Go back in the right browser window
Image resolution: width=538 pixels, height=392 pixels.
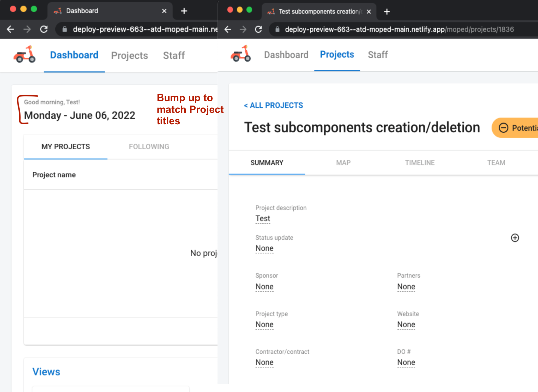(228, 29)
